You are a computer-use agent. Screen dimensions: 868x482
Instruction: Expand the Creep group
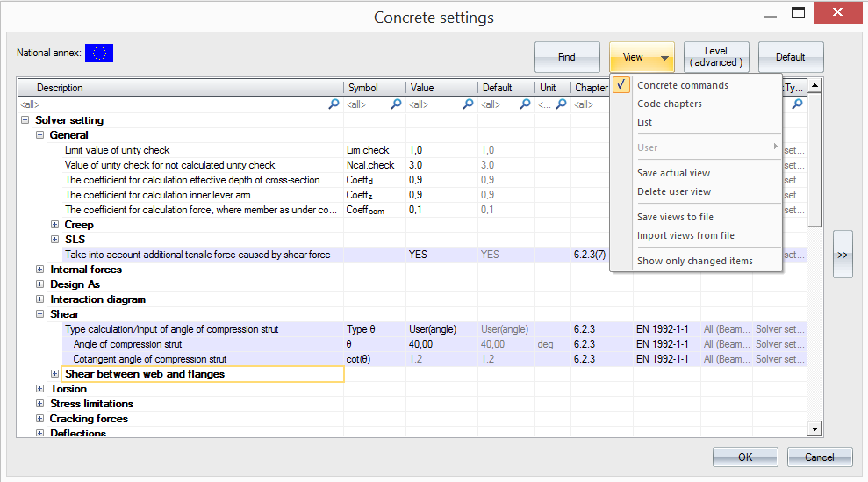coord(55,225)
